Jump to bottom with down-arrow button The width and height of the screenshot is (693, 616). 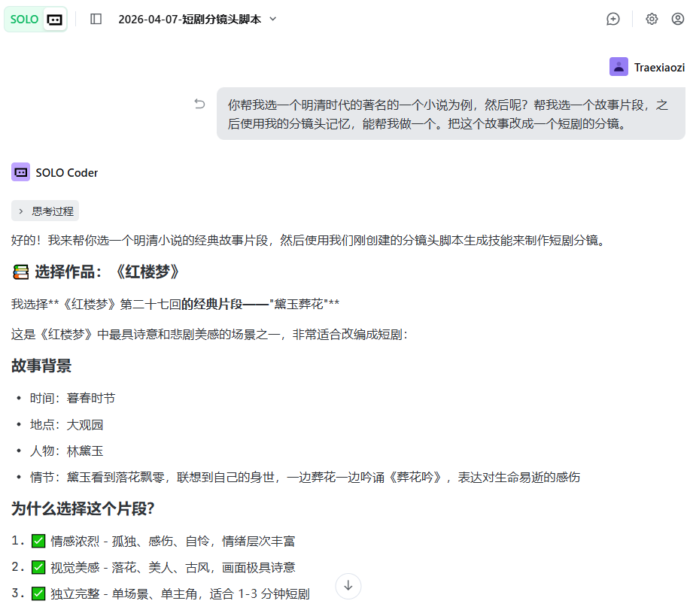click(x=348, y=586)
